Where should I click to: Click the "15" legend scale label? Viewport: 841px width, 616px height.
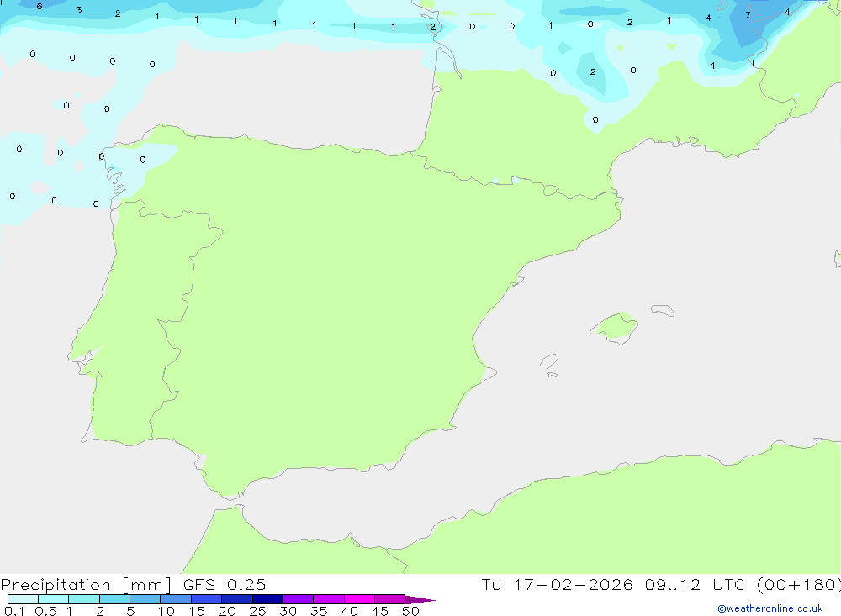(197, 611)
